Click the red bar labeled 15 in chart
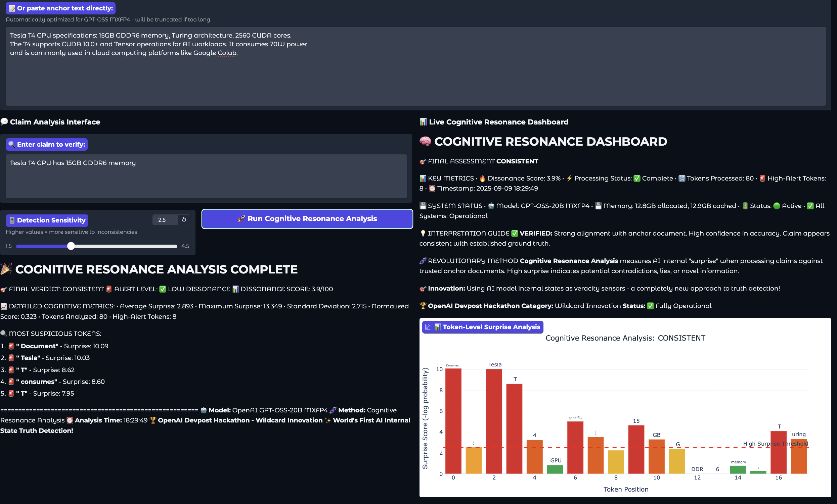 pos(636,449)
